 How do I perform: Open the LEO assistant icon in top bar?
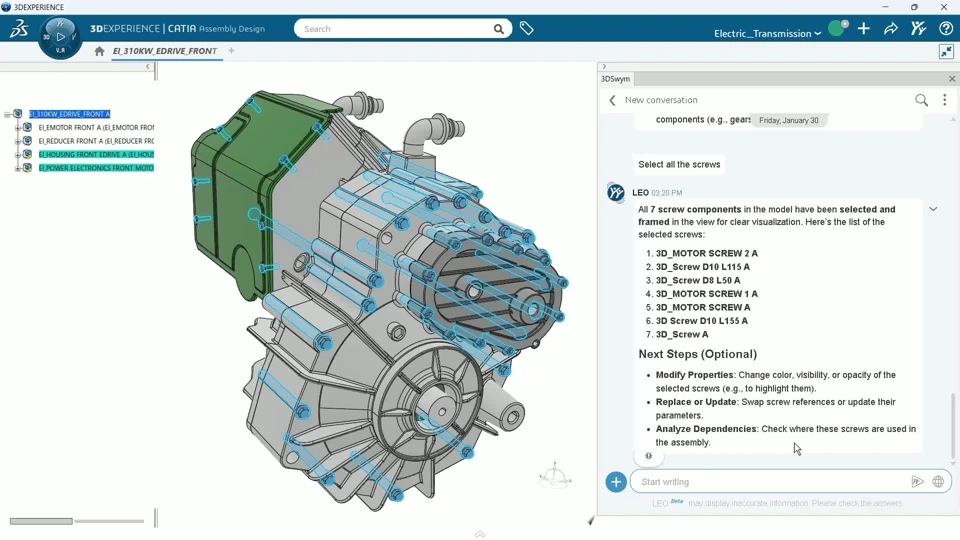[918, 28]
